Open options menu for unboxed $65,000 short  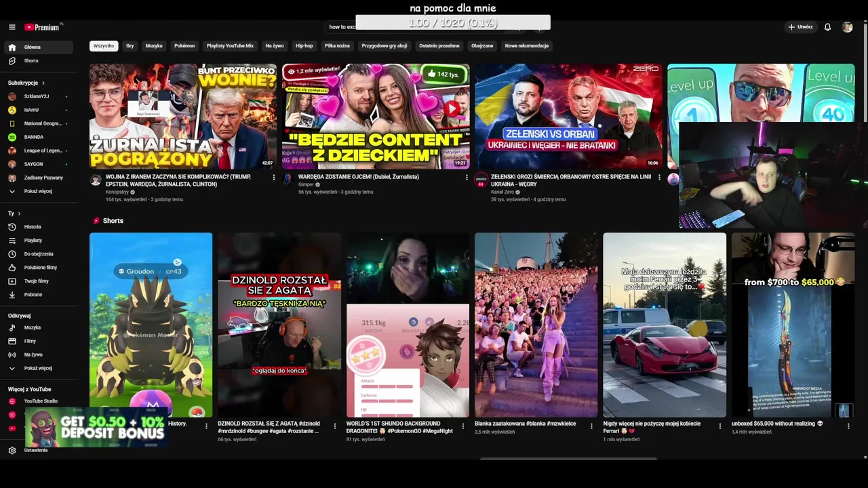click(848, 426)
